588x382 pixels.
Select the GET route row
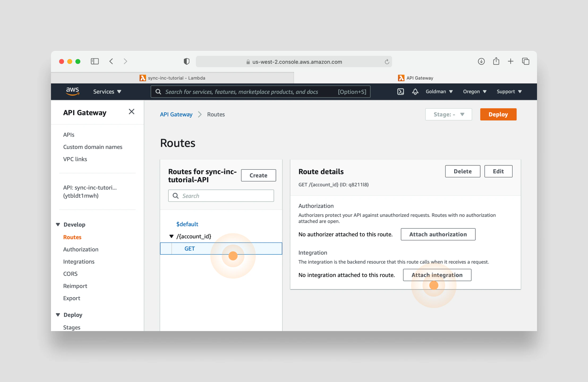pos(221,249)
